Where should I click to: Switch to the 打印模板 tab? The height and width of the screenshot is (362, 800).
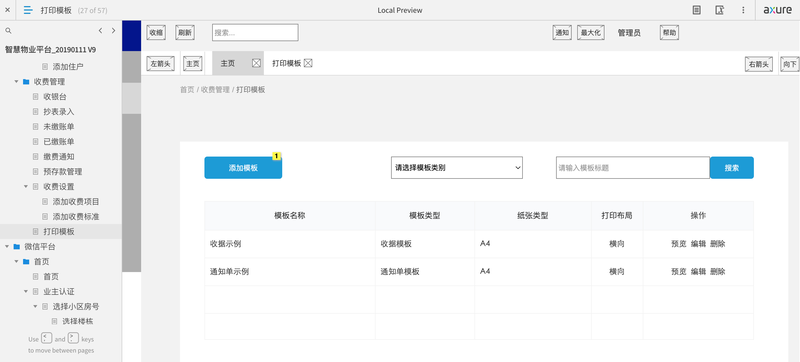tap(286, 63)
